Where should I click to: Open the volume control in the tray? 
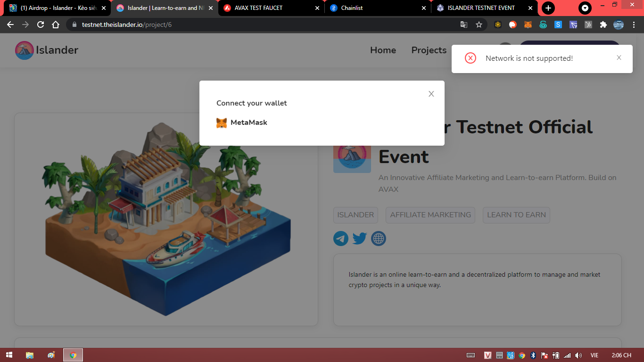(578, 355)
